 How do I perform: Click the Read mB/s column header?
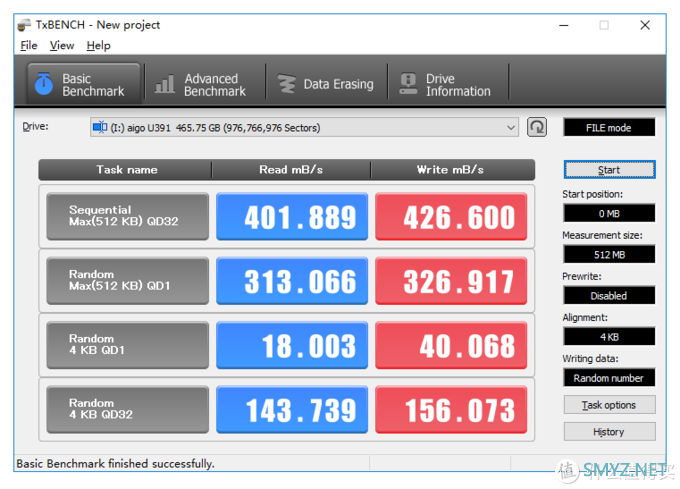(x=291, y=170)
